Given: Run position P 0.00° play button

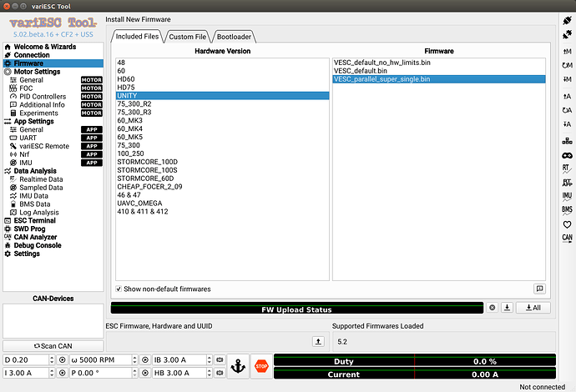Looking at the screenshot, I should 145,373.
